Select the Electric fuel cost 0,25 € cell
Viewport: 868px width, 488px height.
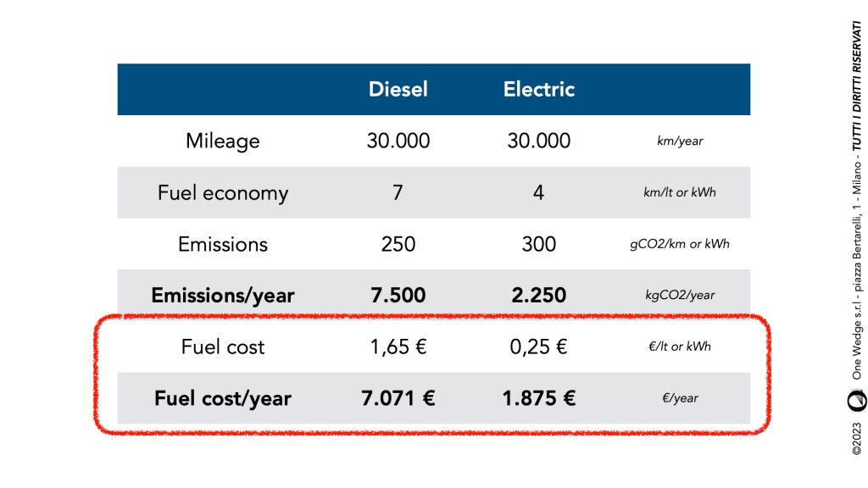[539, 347]
